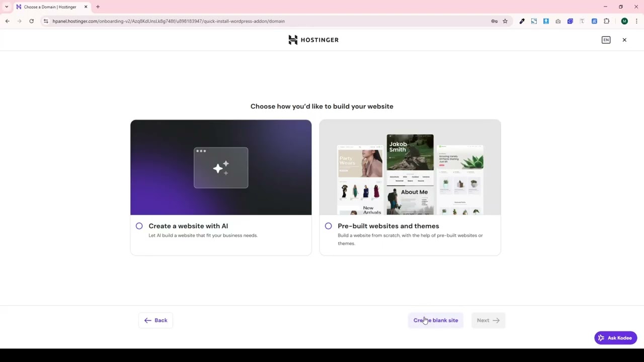Click Pre-built websites and themes title

(388, 226)
